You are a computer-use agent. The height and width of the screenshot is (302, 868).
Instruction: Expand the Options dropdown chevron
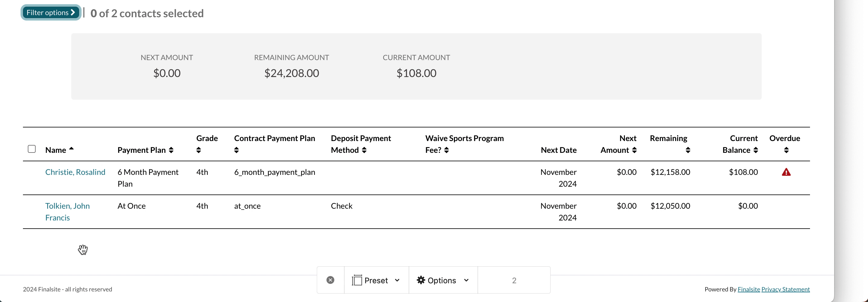(x=466, y=280)
